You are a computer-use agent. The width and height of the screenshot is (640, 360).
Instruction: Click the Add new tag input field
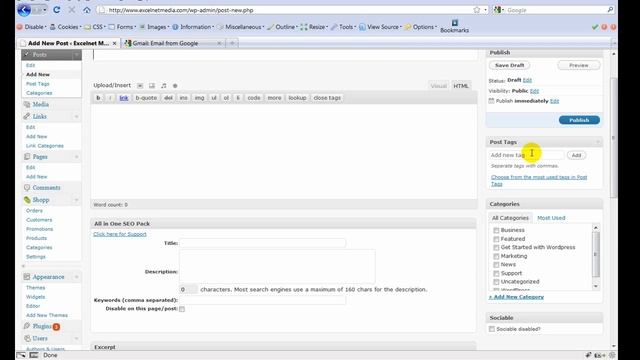click(x=526, y=155)
